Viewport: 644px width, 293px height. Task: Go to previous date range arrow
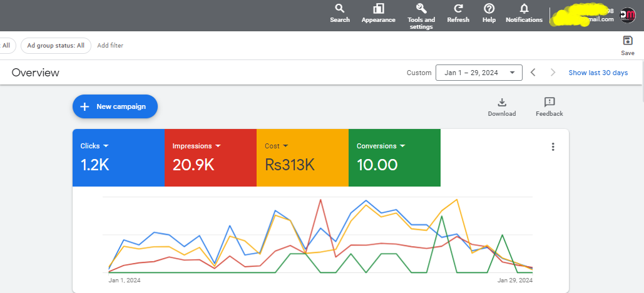[x=533, y=73]
